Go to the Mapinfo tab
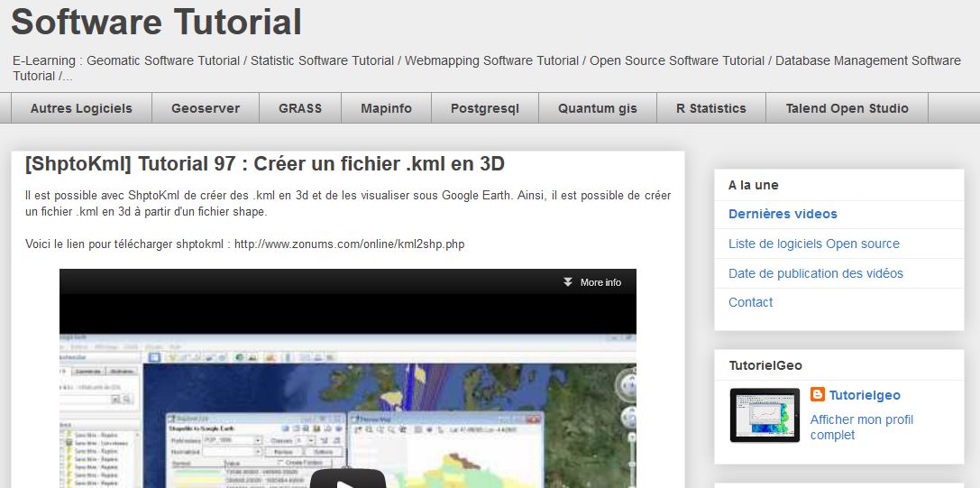This screenshot has height=488, width=980. [x=386, y=108]
